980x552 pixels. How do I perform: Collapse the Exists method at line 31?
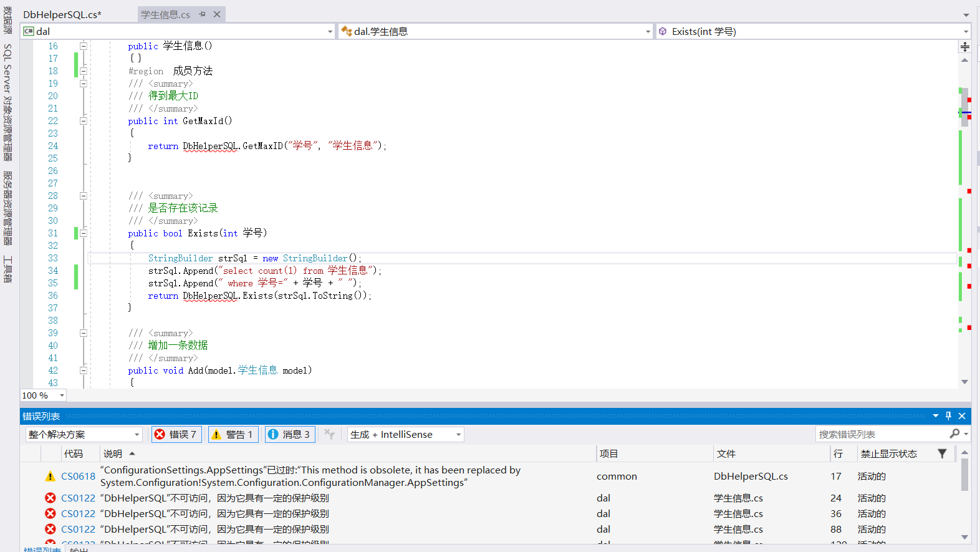[x=83, y=233]
